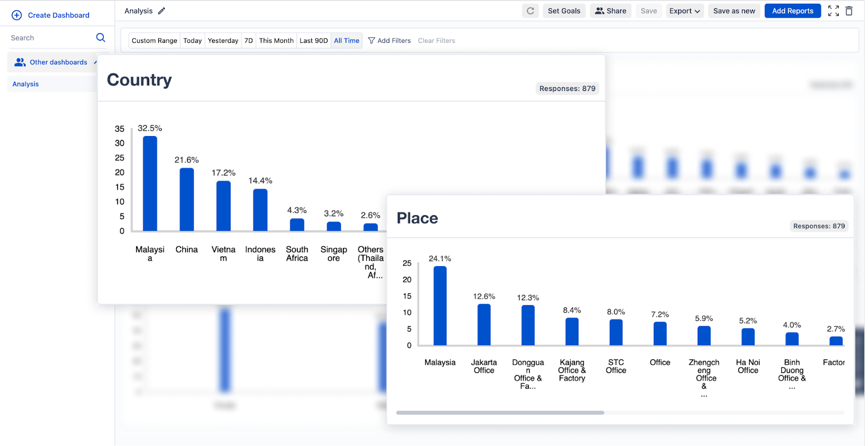Select the Yesterday time filter

223,41
